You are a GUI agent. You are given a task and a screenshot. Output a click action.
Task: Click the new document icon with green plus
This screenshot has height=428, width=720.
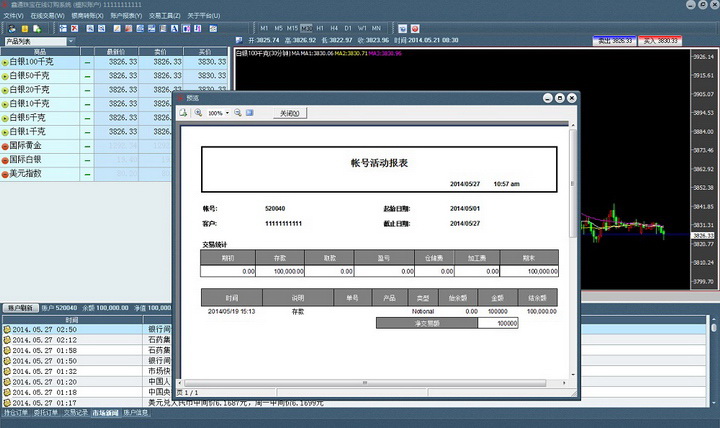[x=37, y=28]
